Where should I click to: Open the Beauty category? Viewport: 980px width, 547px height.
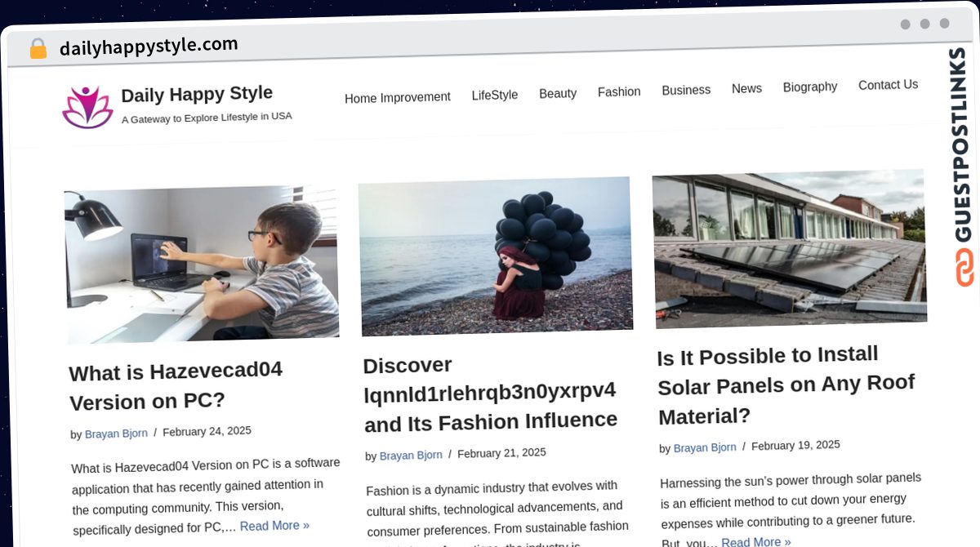(x=558, y=93)
